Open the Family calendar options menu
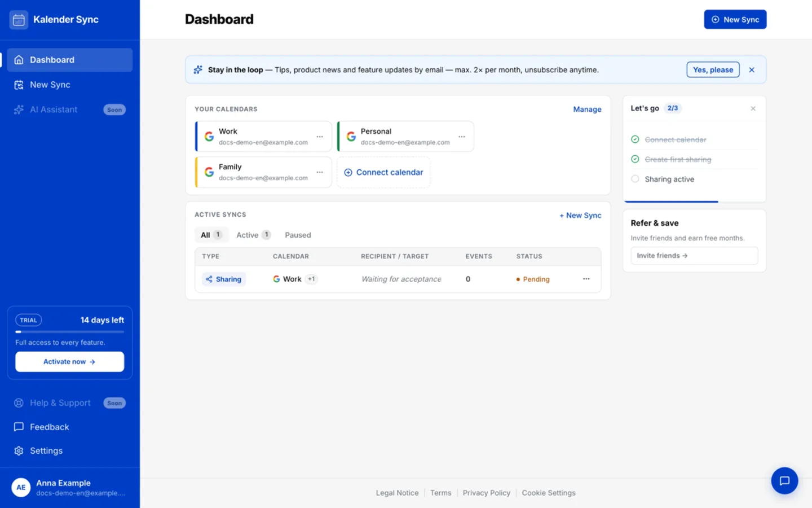Viewport: 812px width, 508px height. [320, 172]
